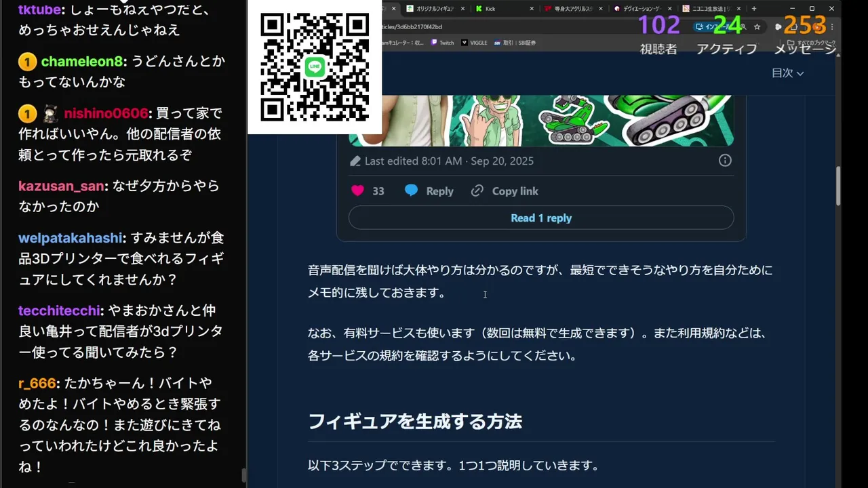Click Read 1 reply button

click(541, 218)
